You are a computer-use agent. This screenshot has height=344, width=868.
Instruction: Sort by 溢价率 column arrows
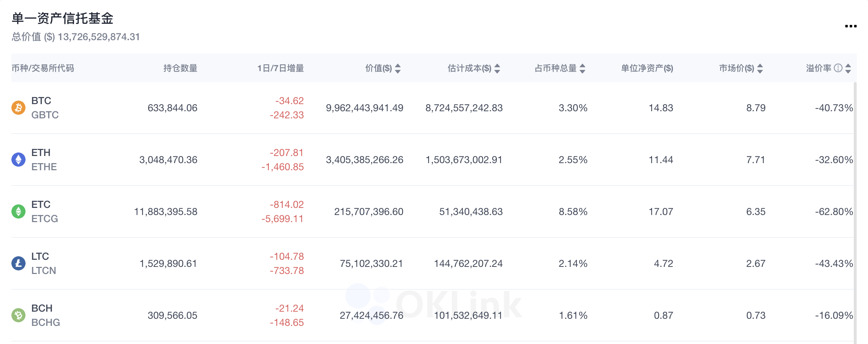pyautogui.click(x=848, y=68)
